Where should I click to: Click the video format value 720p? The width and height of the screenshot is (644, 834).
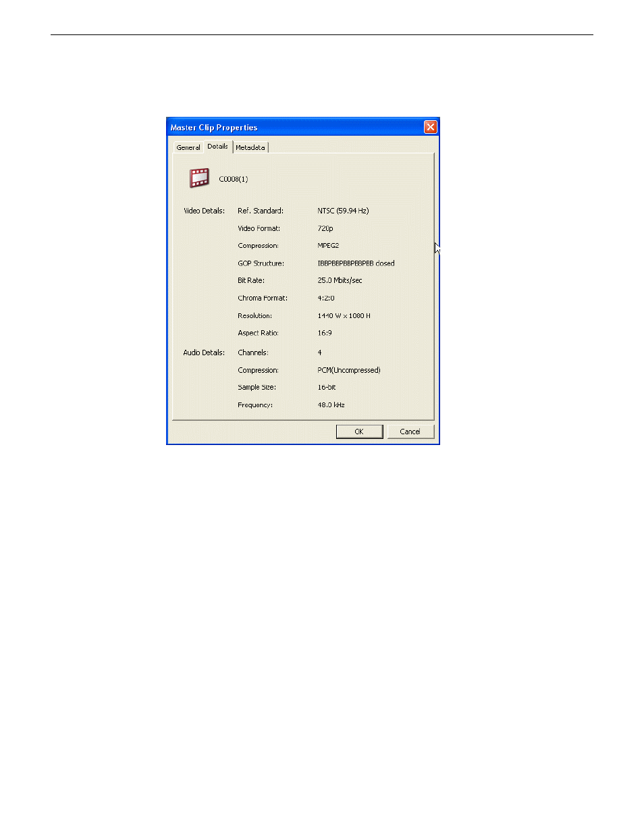click(325, 228)
